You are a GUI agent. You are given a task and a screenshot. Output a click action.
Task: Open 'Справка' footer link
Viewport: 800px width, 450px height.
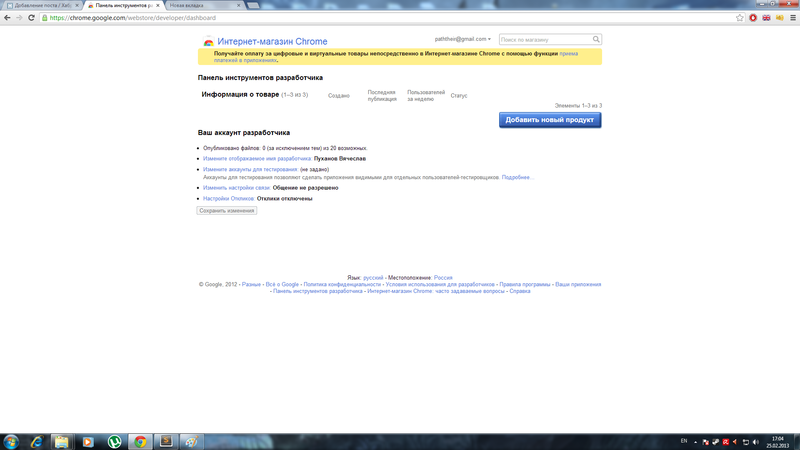tap(520, 291)
